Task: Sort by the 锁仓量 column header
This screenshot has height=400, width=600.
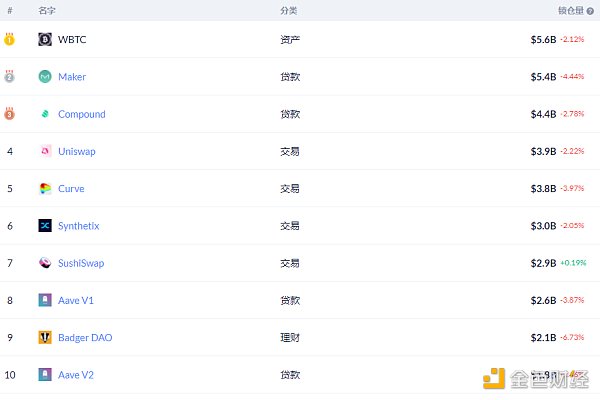Action: pos(571,10)
